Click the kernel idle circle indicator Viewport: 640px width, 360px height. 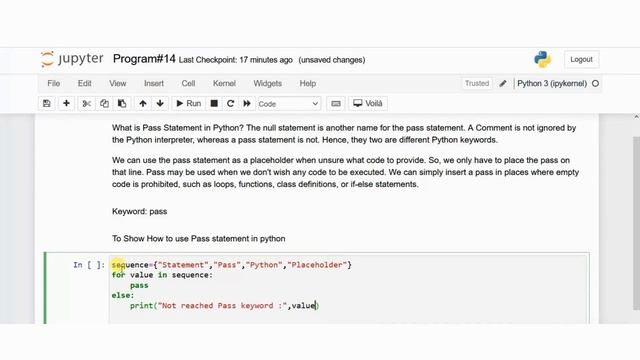(596, 83)
